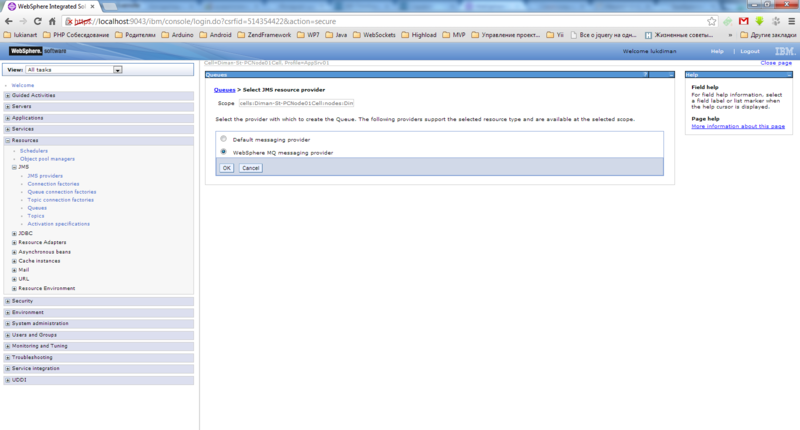
Task: Open Topics in the JMS tree
Action: [x=36, y=216]
